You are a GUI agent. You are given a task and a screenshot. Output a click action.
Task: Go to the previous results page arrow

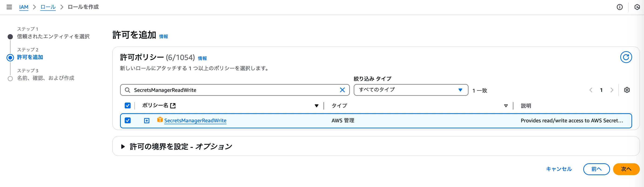coord(591,90)
